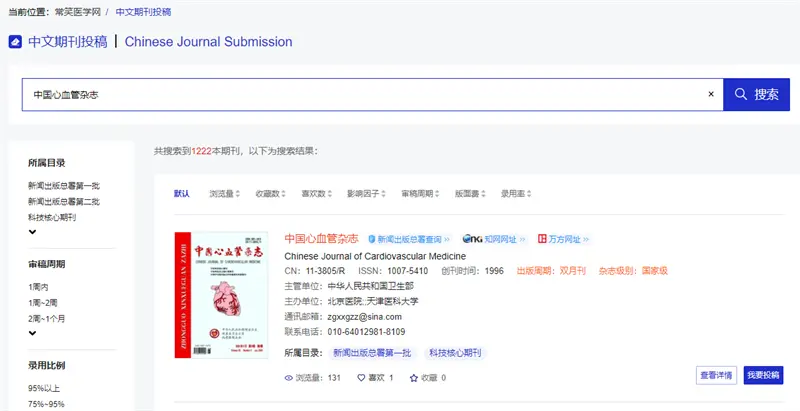Sort results by 浏览量

[224, 194]
